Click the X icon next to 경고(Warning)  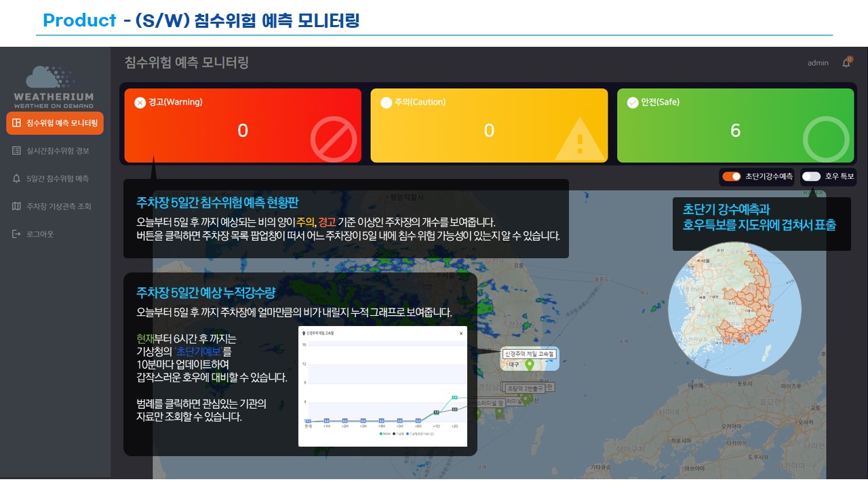pyautogui.click(x=140, y=102)
